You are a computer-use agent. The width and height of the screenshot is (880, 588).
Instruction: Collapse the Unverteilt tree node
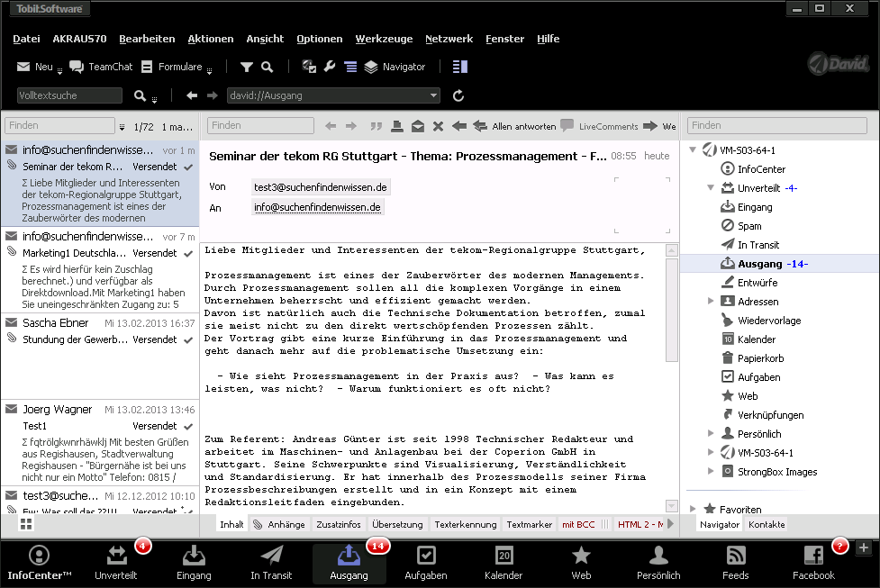(x=693, y=188)
